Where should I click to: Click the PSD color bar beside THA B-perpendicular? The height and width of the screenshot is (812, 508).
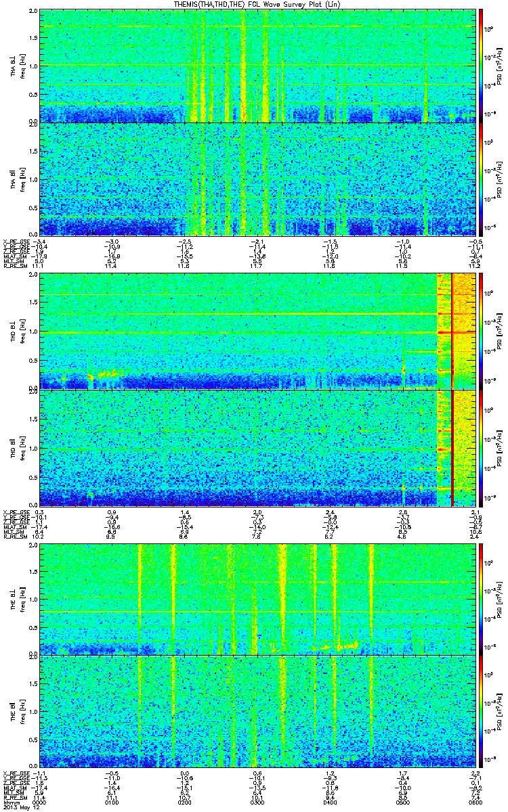point(480,66)
